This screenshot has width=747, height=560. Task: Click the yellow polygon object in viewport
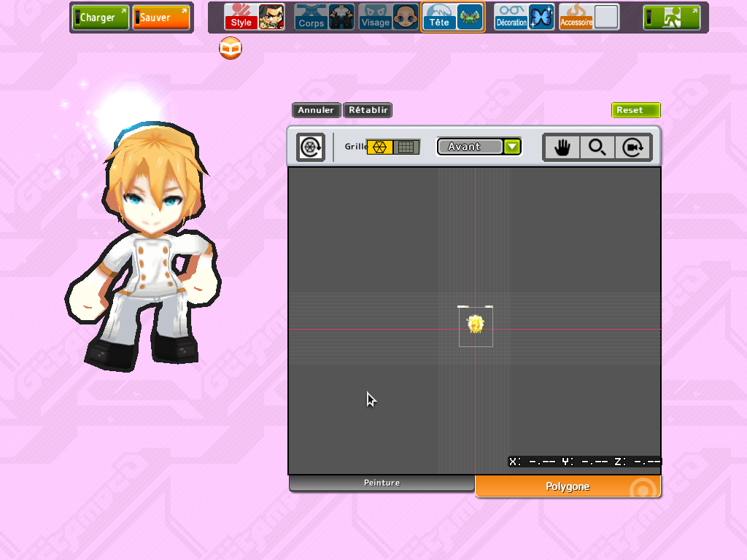pyautogui.click(x=476, y=324)
